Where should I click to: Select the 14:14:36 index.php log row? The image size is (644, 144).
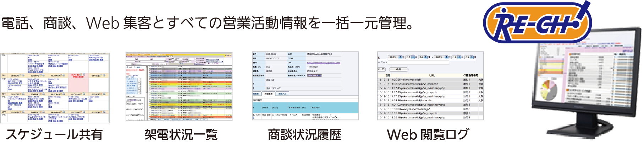(430, 100)
